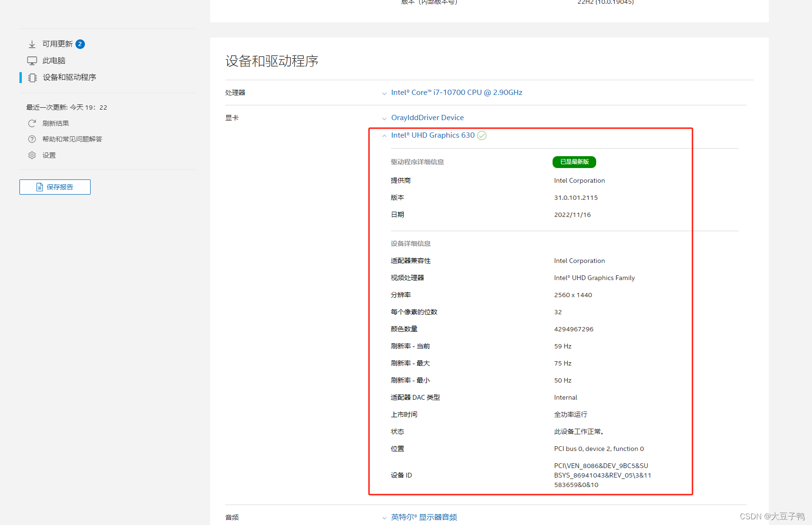Expand the OrayIddDriver Device chevron
This screenshot has height=525, width=812.
384,119
